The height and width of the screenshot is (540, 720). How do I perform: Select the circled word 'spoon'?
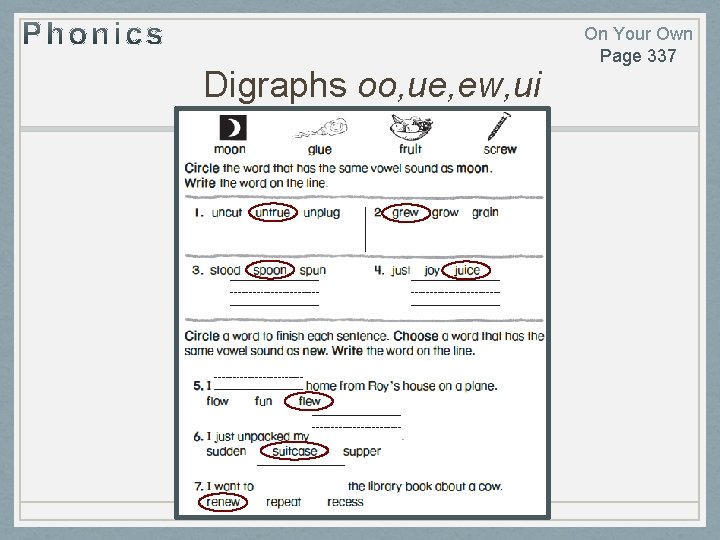click(x=270, y=270)
